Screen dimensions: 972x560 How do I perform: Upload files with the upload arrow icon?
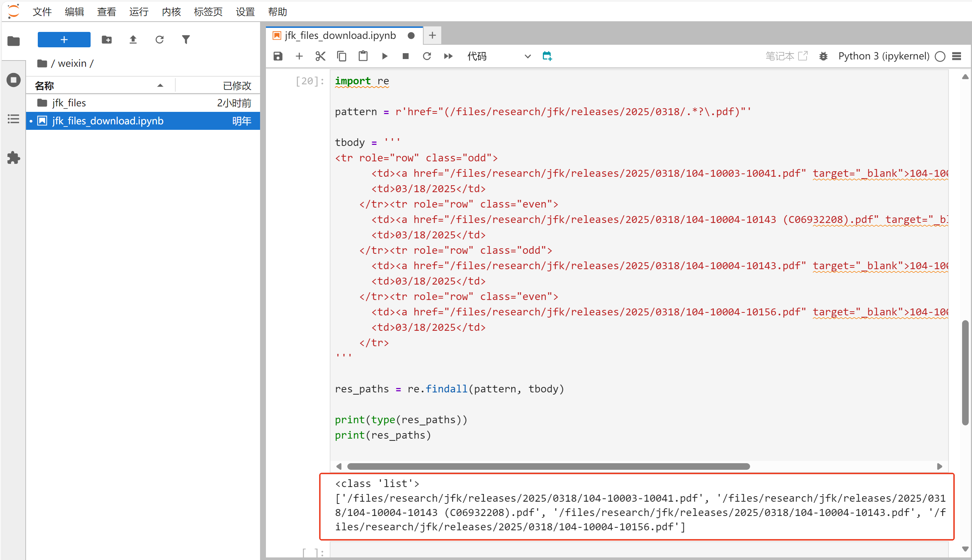133,40
